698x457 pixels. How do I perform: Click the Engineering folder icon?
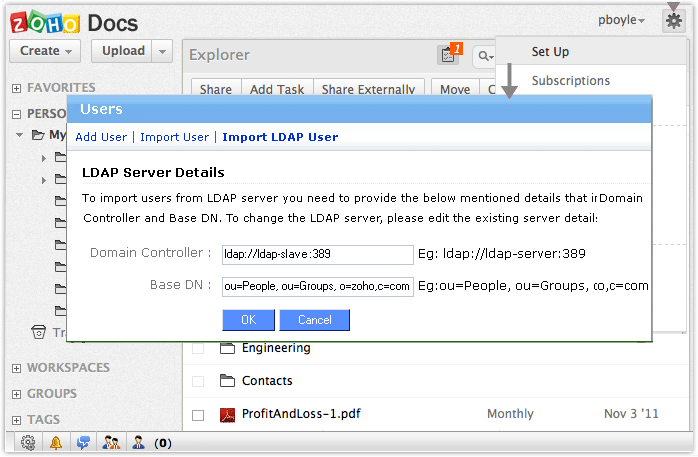[227, 348]
